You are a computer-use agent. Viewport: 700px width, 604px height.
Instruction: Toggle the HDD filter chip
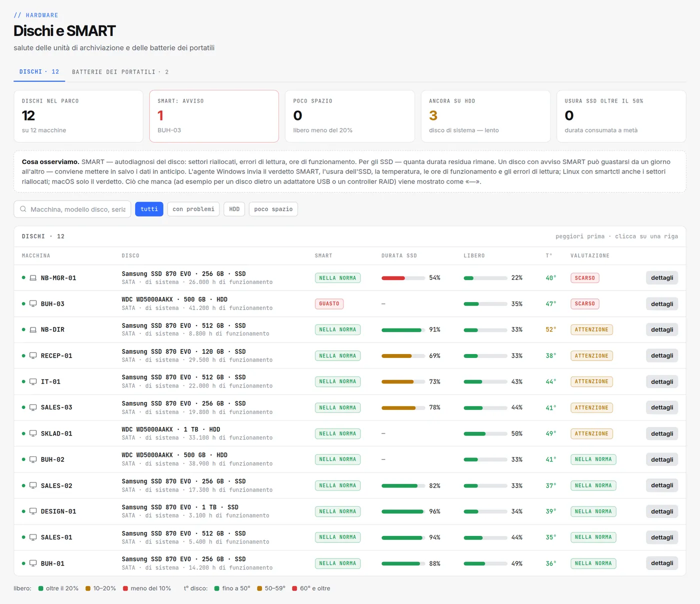[234, 209]
